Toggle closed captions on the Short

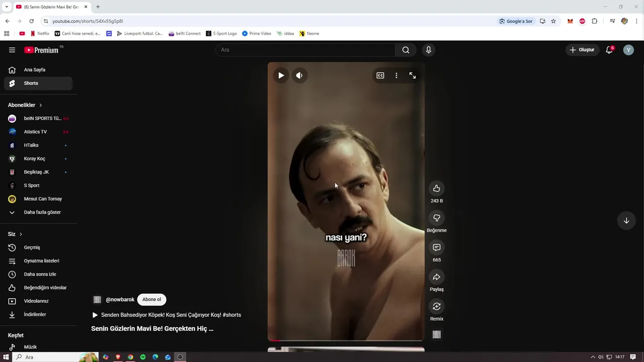pyautogui.click(x=380, y=75)
